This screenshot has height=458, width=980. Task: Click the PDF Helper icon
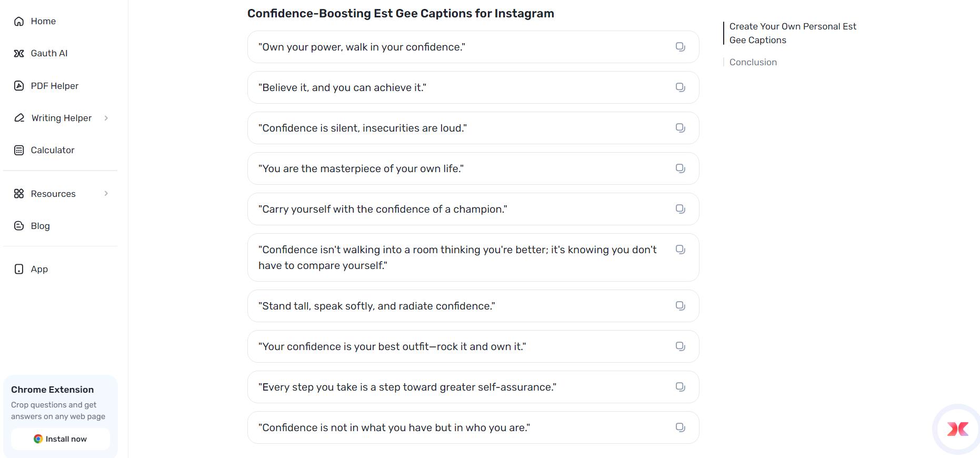[x=19, y=86]
